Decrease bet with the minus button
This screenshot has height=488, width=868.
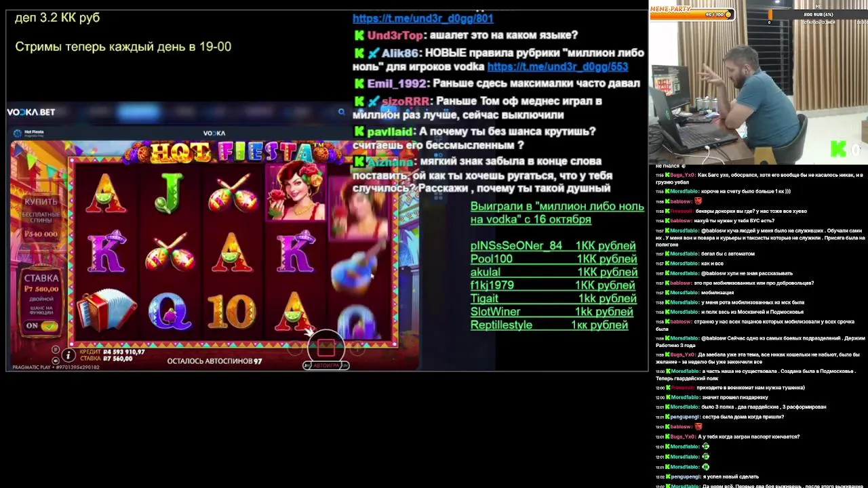pyautogui.click(x=294, y=350)
